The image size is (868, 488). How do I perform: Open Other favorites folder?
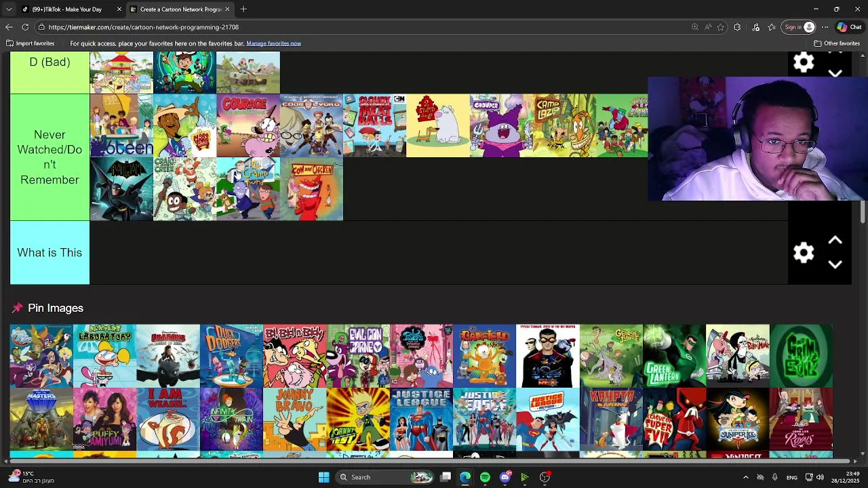click(x=837, y=43)
